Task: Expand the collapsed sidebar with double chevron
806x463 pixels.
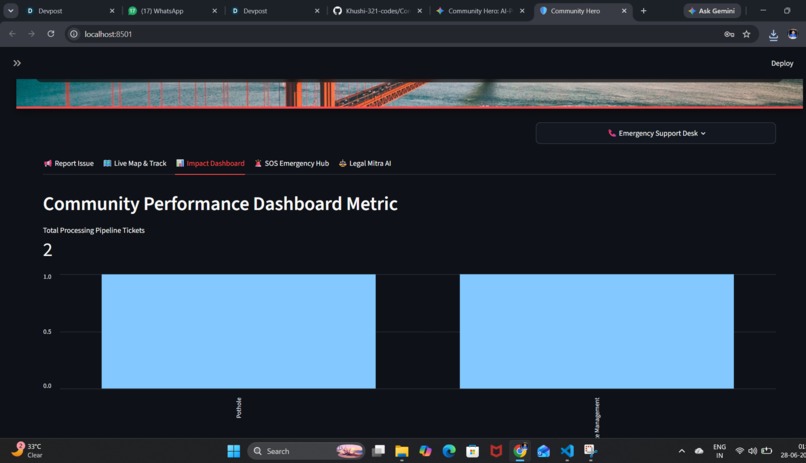Action: [x=17, y=63]
